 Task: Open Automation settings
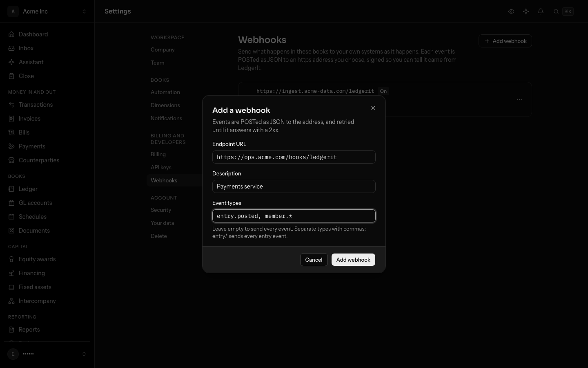[165, 92]
